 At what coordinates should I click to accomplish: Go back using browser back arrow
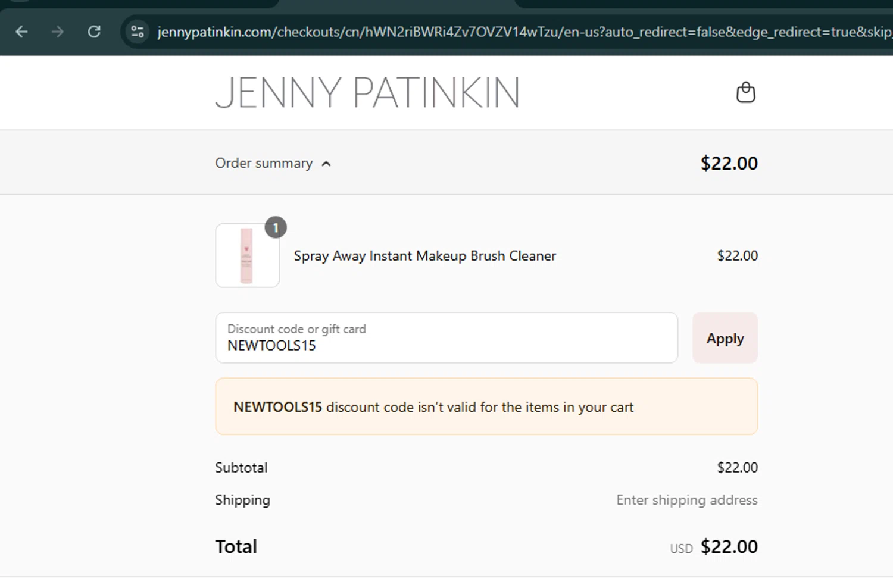[x=21, y=32]
